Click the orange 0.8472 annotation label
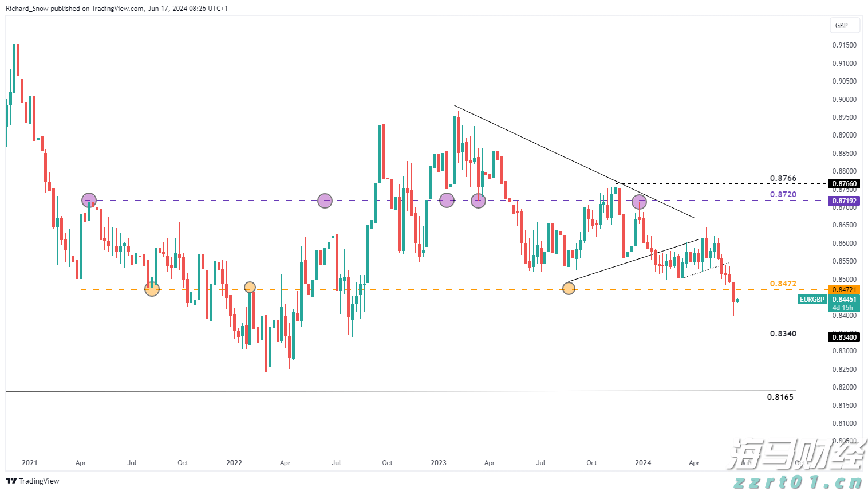Image resolution: width=868 pixels, height=491 pixels. [783, 284]
